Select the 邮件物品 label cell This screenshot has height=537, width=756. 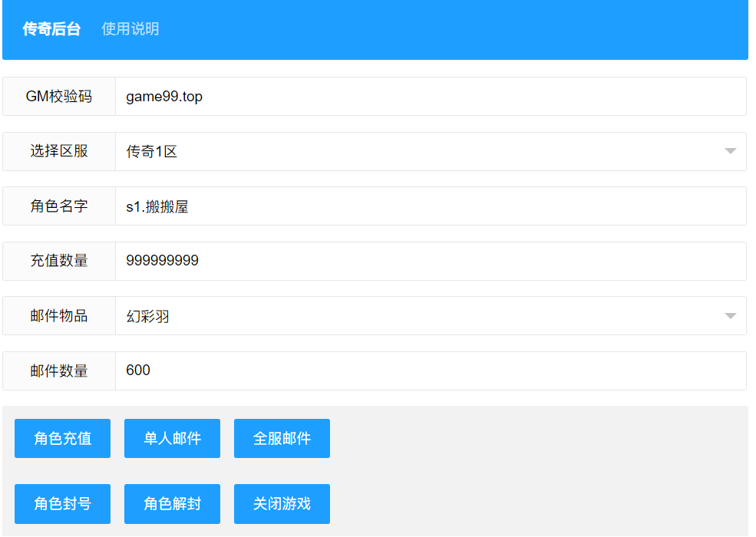click(59, 316)
